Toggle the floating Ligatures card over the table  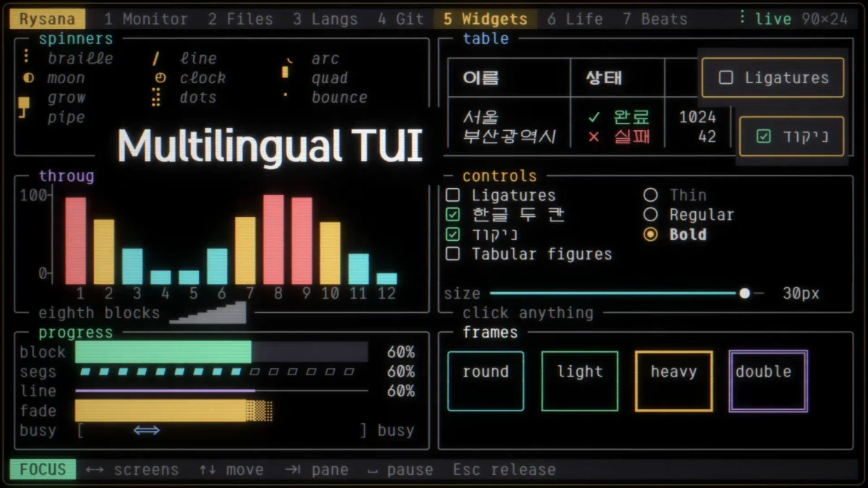(773, 77)
